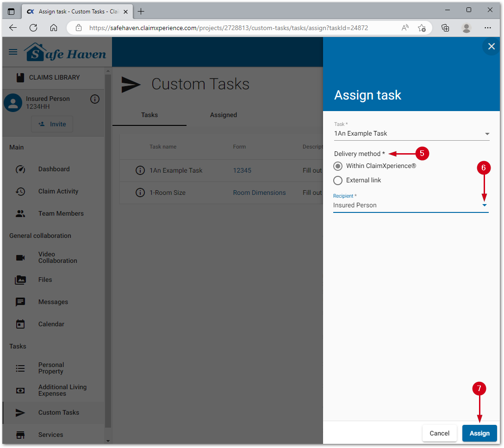Select Within ClaimXperience delivery method
The width and height of the screenshot is (504, 448).
[x=338, y=166]
